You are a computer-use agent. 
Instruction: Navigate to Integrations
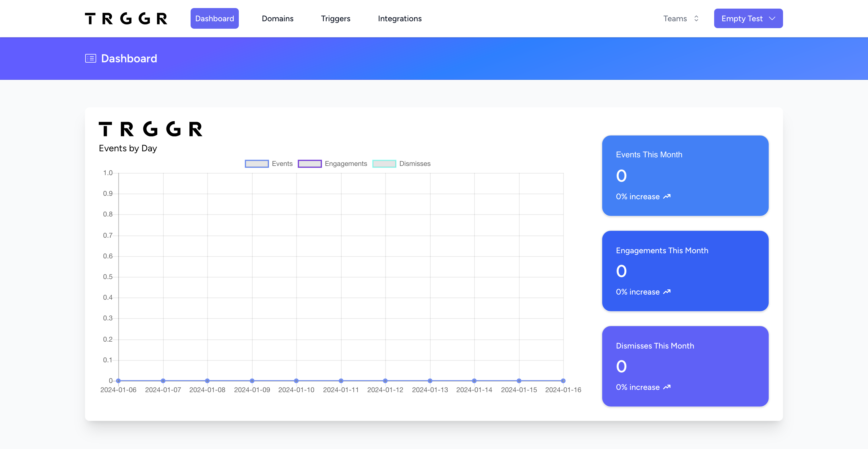click(x=400, y=19)
